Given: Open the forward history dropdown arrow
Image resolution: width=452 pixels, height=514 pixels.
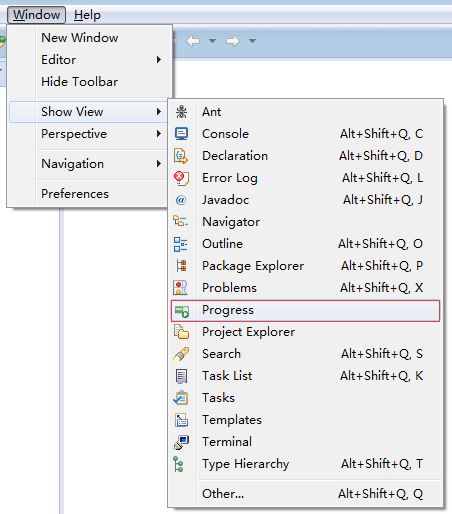Looking at the screenshot, I should point(252,41).
